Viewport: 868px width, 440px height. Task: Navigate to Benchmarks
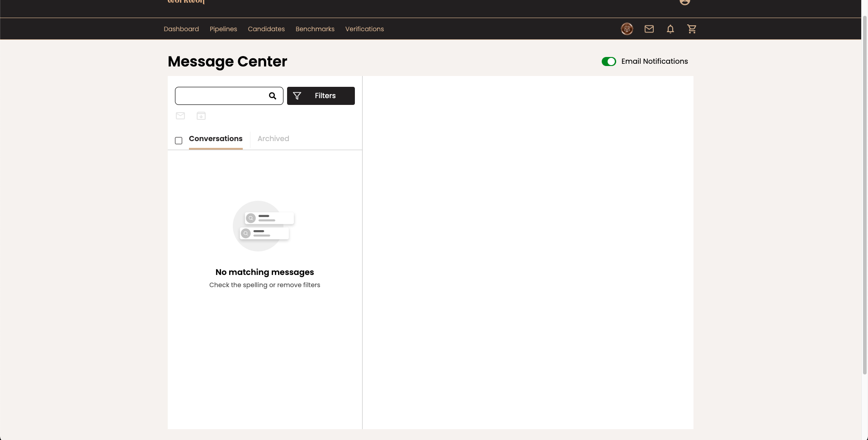[x=315, y=29]
